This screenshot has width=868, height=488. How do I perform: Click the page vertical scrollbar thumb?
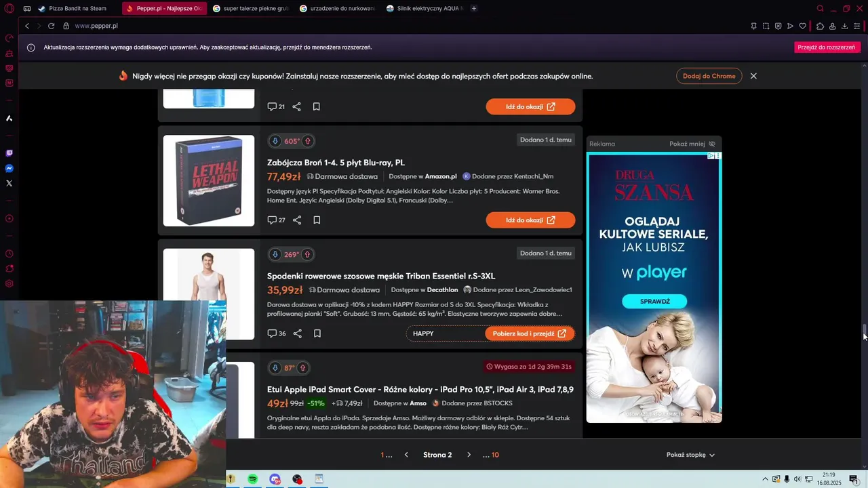(865, 331)
